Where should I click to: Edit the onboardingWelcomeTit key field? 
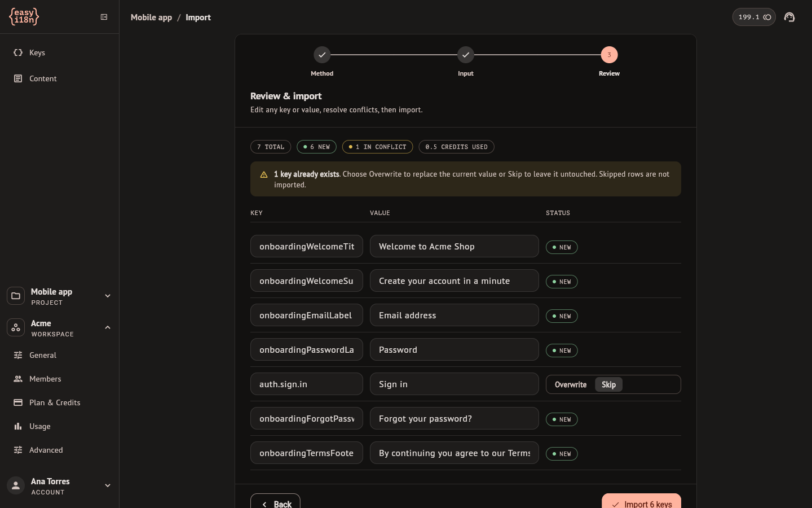pyautogui.click(x=307, y=246)
